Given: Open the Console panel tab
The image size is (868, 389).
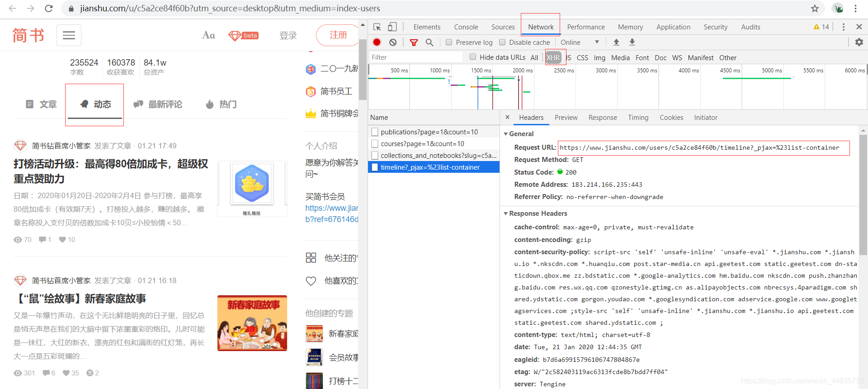Looking at the screenshot, I should click(466, 27).
